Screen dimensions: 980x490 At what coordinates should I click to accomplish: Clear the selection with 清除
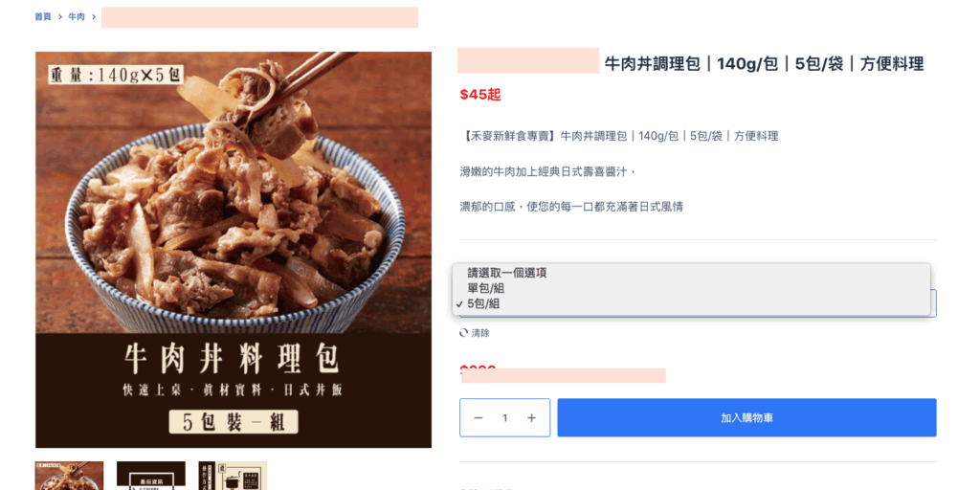pos(480,333)
